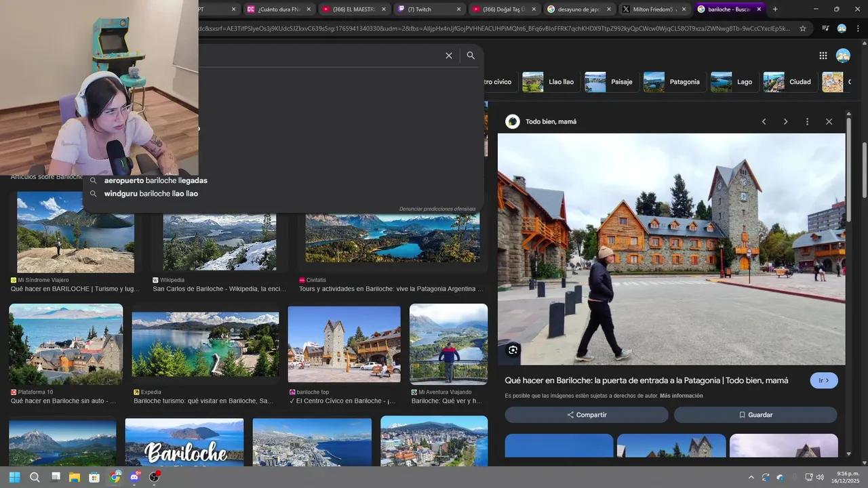Search inside image with the Lens icon
The image size is (868, 488).
pyautogui.click(x=513, y=350)
